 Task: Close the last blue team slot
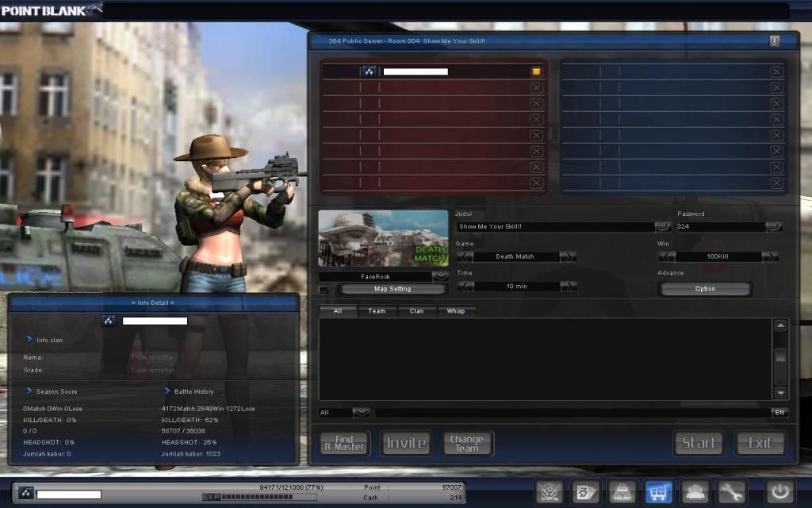click(776, 183)
